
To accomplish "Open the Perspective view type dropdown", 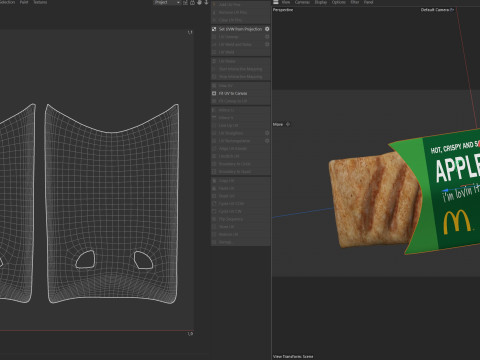I will click(283, 10).
